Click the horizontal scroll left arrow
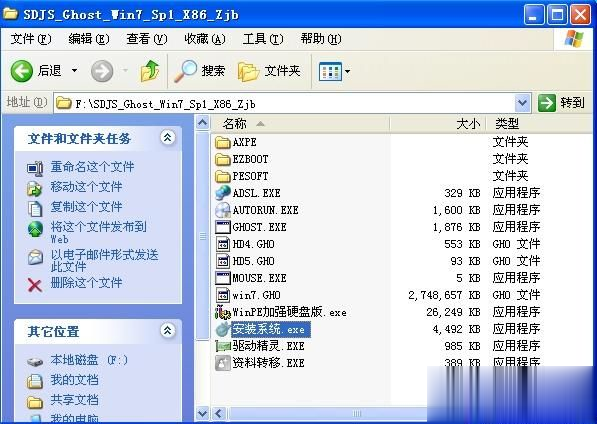The width and height of the screenshot is (597, 424). pyautogui.click(x=218, y=413)
